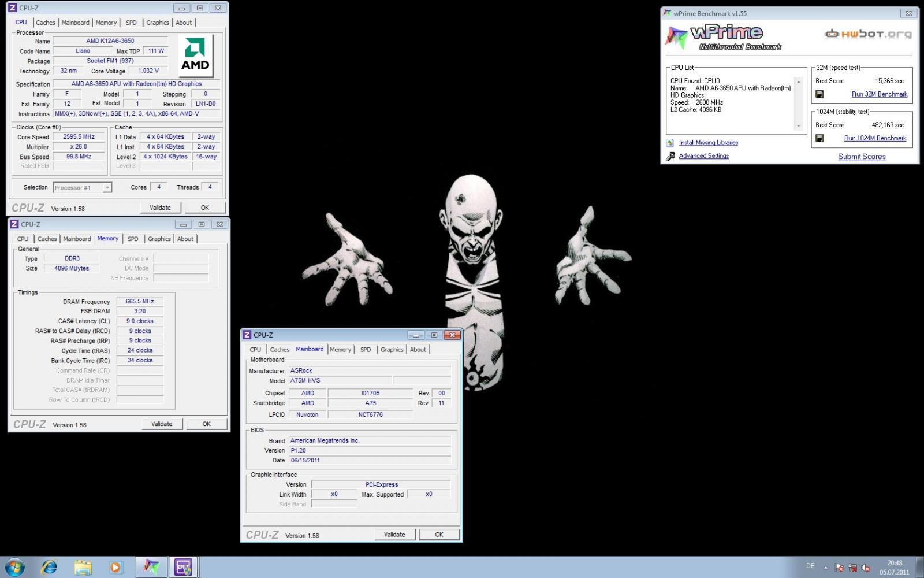Open Caches tab in top CPU-Z

point(46,23)
